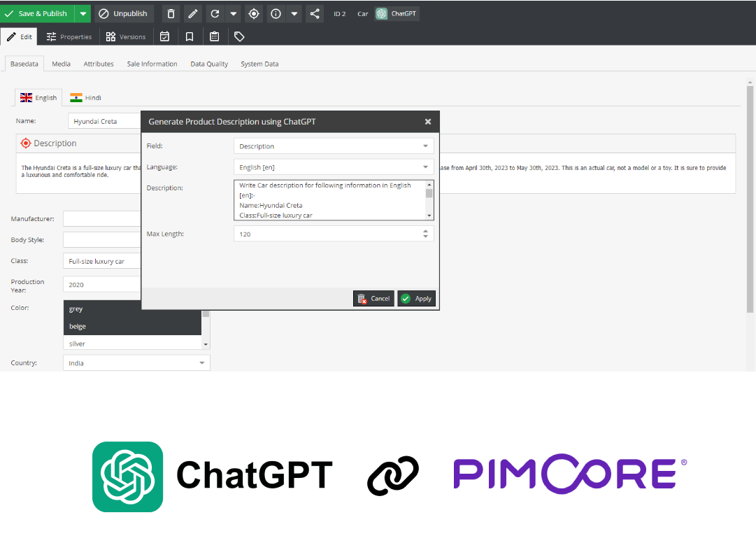Click the ChatGPT toolbar button
The width and height of the screenshot is (756, 536).
397,13
